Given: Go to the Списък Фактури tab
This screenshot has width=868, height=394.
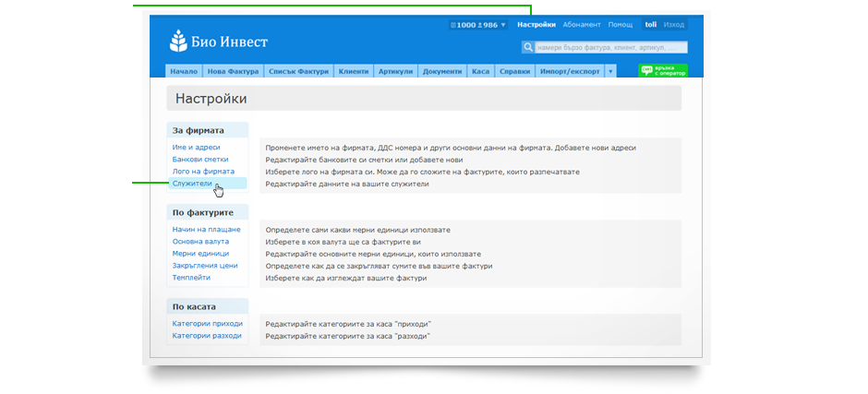Looking at the screenshot, I should pos(299,71).
